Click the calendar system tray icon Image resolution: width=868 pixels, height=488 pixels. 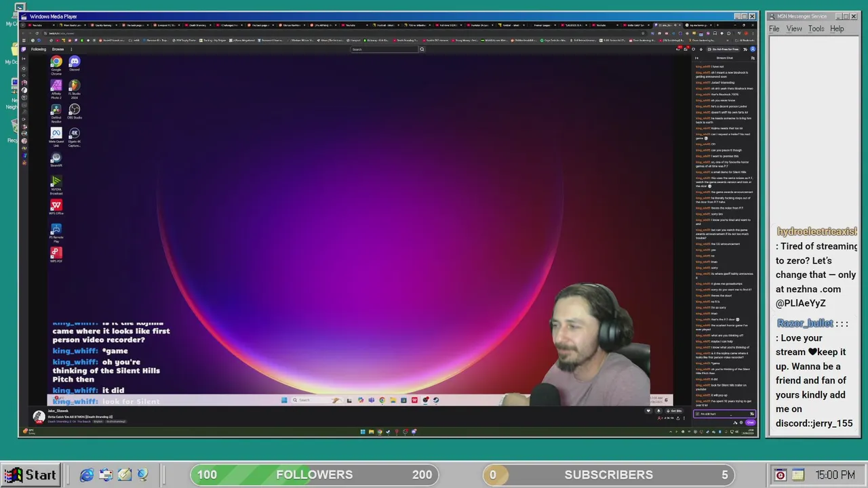[x=798, y=475]
